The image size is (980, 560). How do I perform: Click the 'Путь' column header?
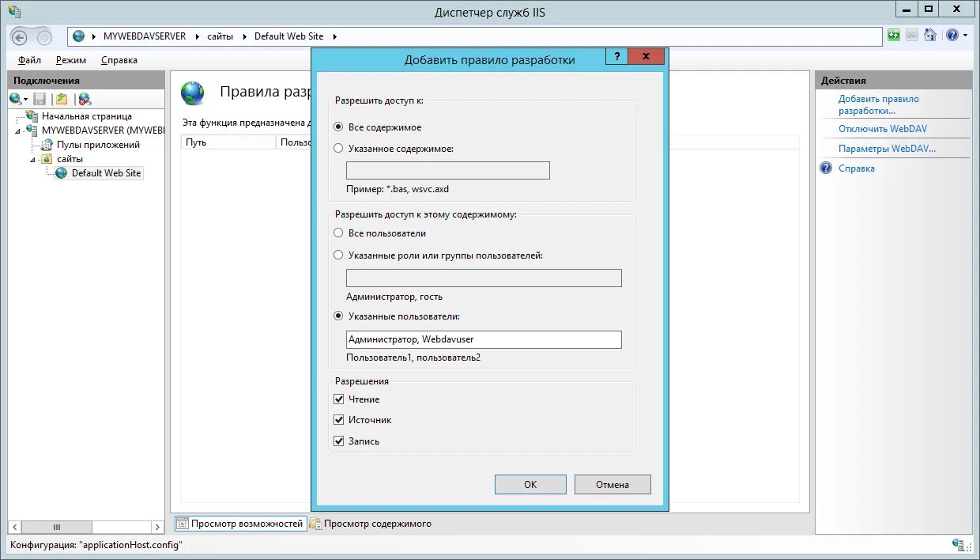pos(228,142)
